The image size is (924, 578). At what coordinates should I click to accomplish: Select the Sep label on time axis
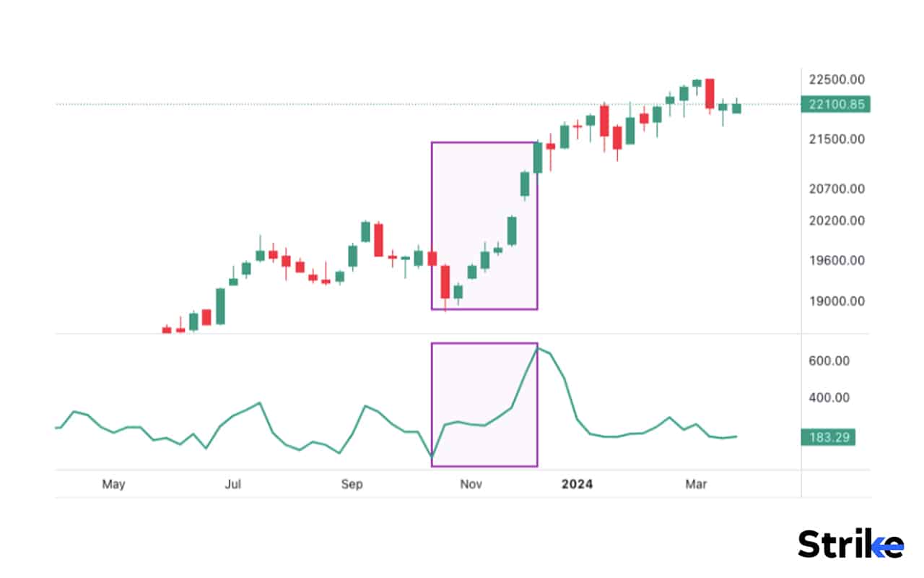[352, 484]
